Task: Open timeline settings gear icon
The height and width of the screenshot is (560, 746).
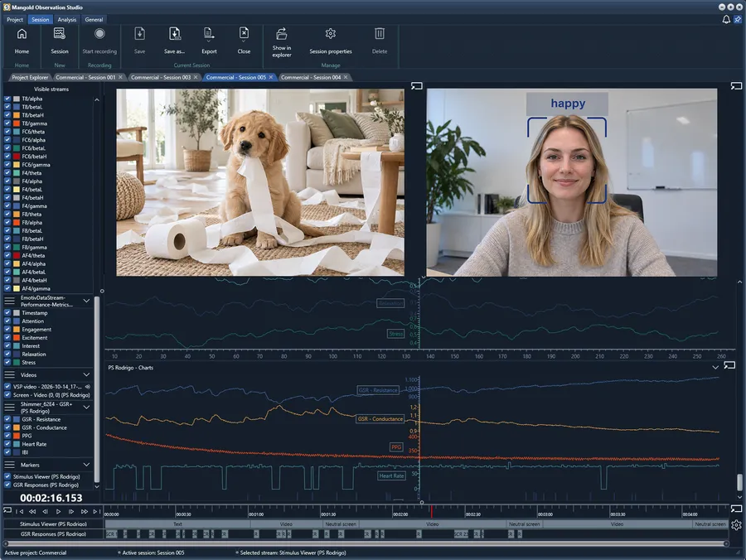Action: pos(737,525)
